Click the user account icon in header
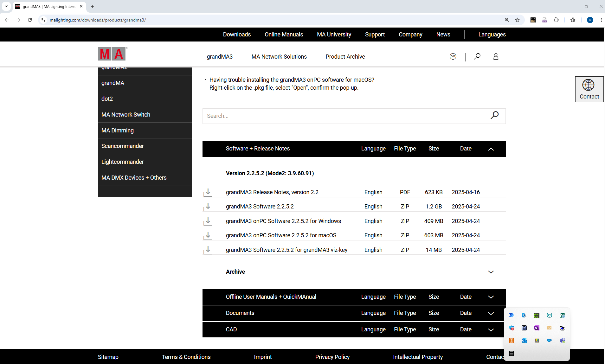Viewport: 605px width, 364px height. click(x=496, y=56)
